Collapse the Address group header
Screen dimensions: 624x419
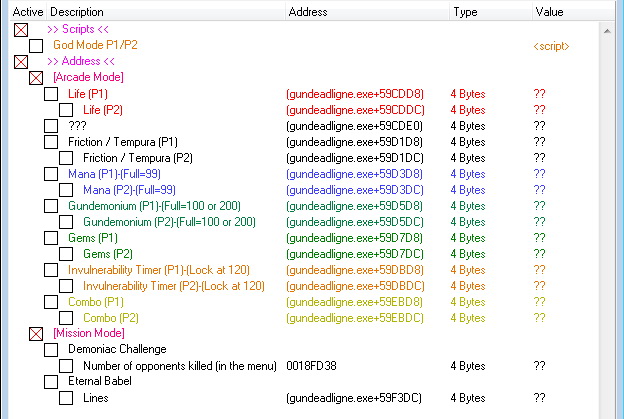[x=21, y=62]
